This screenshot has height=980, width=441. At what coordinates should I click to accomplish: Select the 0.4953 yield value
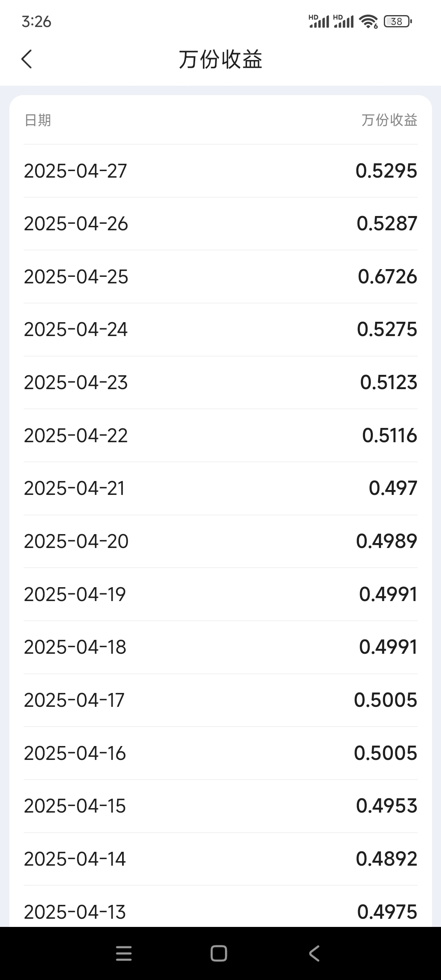[x=386, y=806]
